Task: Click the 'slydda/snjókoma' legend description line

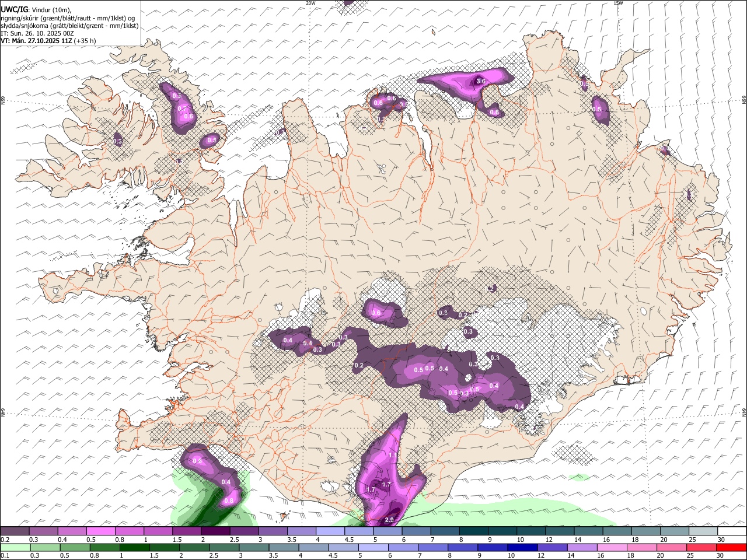Action: (x=70, y=26)
